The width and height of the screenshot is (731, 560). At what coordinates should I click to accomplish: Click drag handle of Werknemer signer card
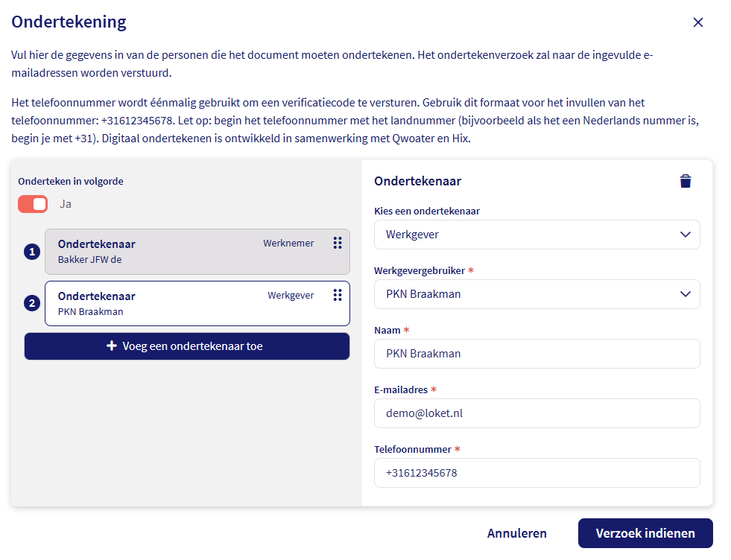pyautogui.click(x=338, y=243)
